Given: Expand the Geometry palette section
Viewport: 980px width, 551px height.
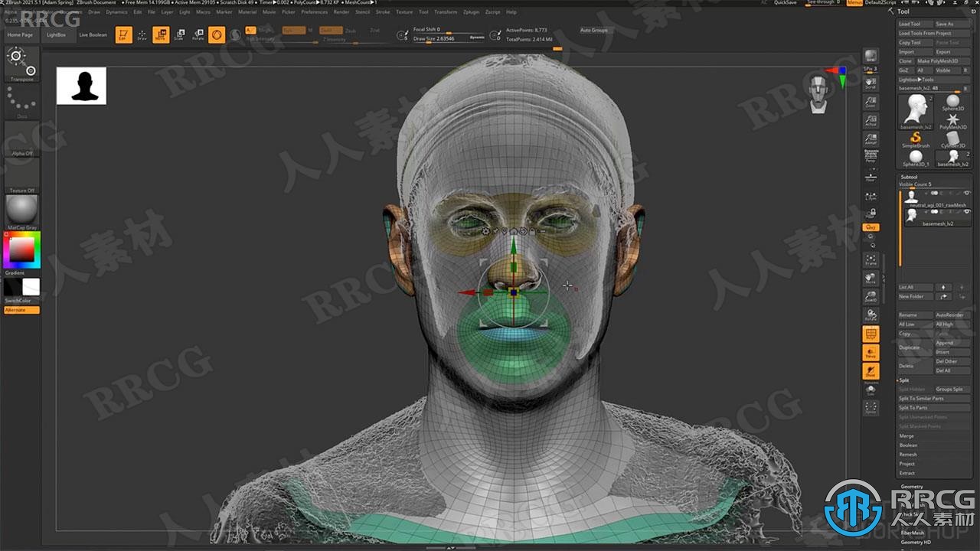Looking at the screenshot, I should click(x=912, y=487).
